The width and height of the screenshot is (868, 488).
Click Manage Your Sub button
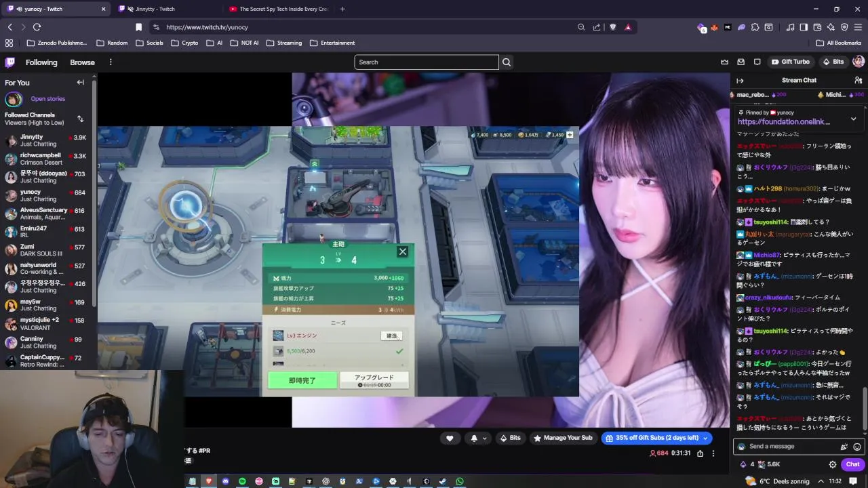pyautogui.click(x=563, y=438)
